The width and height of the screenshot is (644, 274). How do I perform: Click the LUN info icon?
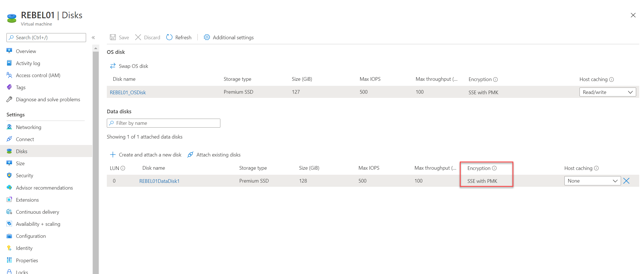(x=123, y=168)
